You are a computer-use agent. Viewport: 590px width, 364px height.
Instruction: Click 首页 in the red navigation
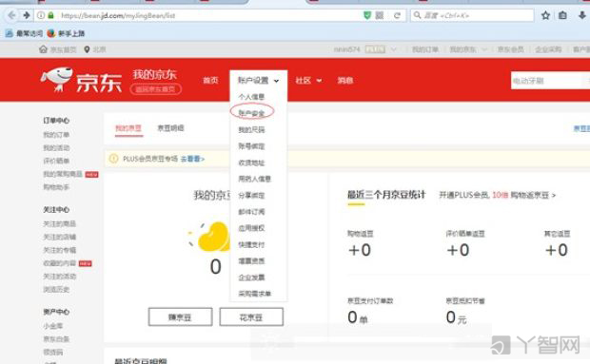(x=210, y=81)
